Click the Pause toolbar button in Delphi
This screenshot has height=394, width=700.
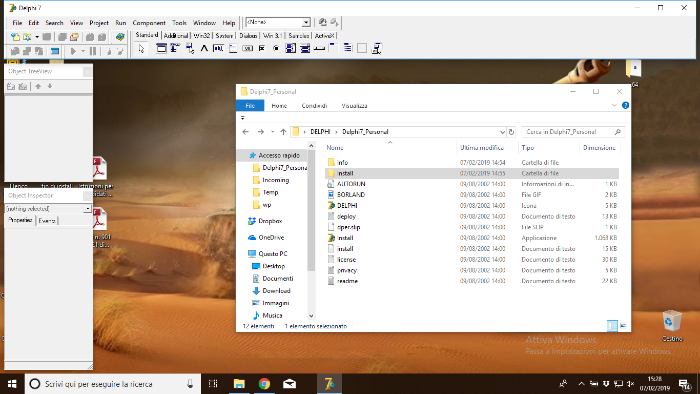(93, 51)
